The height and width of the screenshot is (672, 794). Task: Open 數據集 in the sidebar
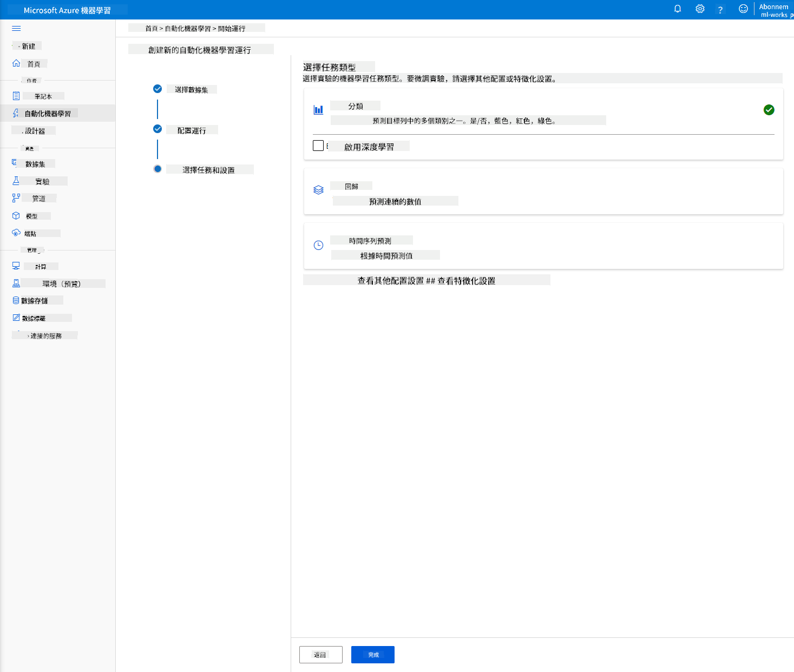coord(35,164)
